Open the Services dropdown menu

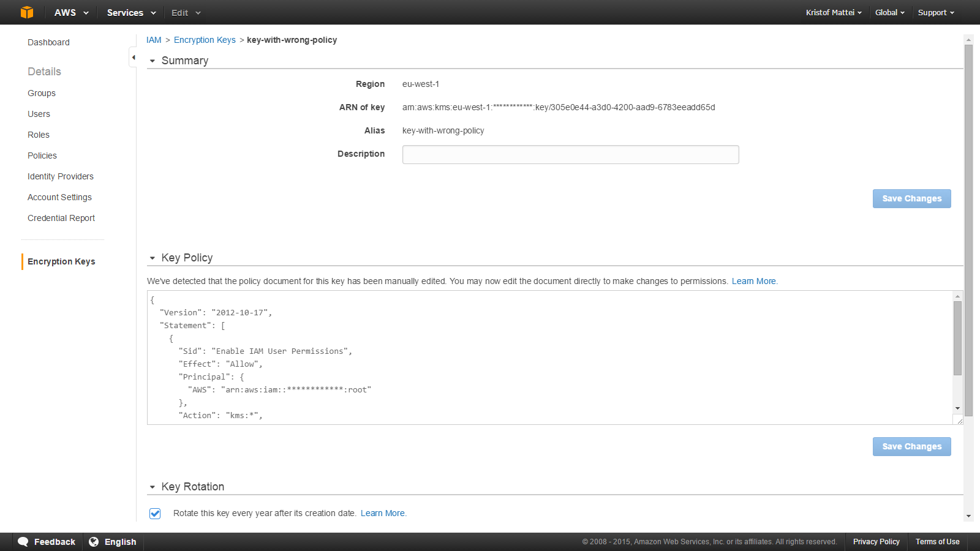pos(131,12)
